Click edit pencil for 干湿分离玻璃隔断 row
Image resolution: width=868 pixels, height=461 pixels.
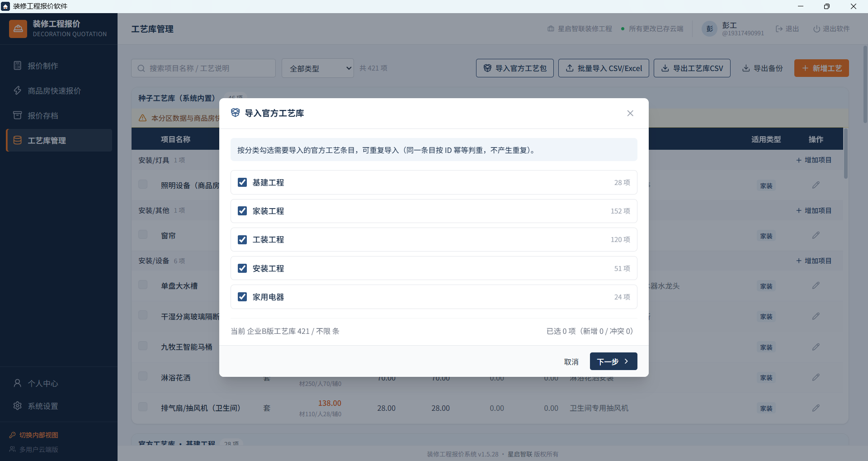(x=816, y=316)
